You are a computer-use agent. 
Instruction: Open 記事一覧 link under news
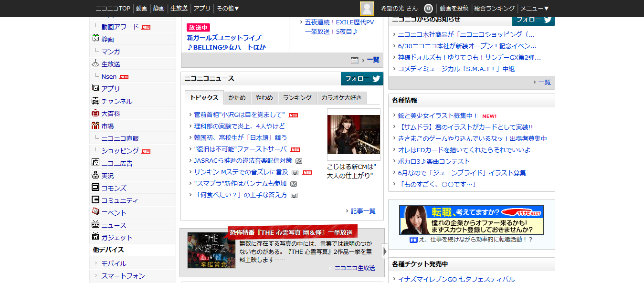[x=363, y=211]
